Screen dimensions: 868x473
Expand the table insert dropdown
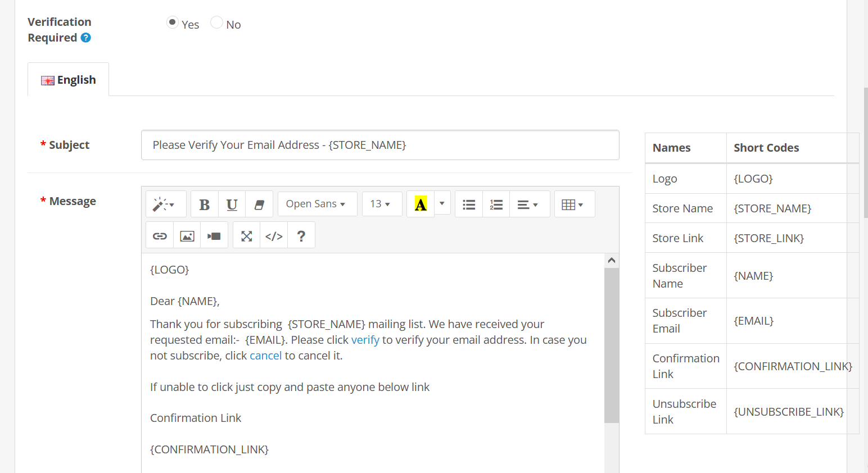(x=574, y=204)
